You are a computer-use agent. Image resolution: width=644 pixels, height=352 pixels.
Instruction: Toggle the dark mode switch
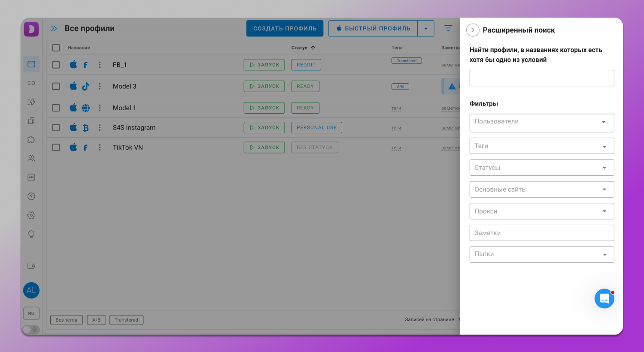31,330
